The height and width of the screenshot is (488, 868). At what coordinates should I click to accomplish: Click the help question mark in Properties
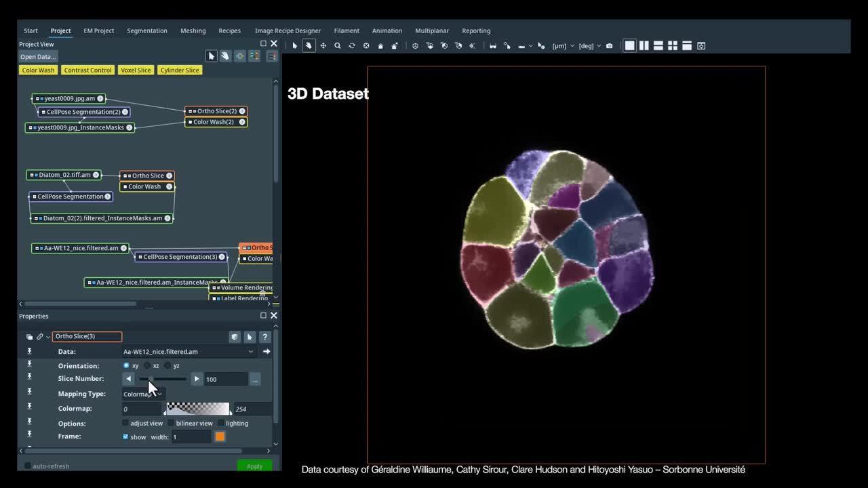[x=264, y=337]
